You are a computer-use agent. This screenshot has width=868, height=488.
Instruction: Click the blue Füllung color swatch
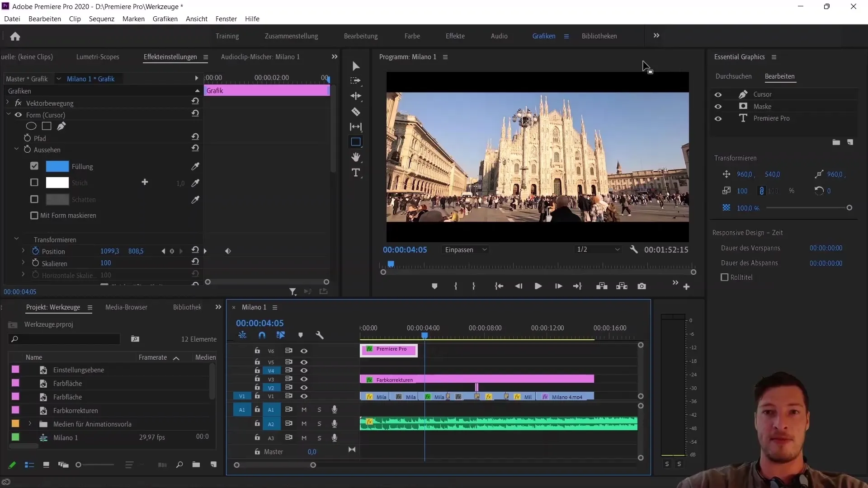click(57, 166)
